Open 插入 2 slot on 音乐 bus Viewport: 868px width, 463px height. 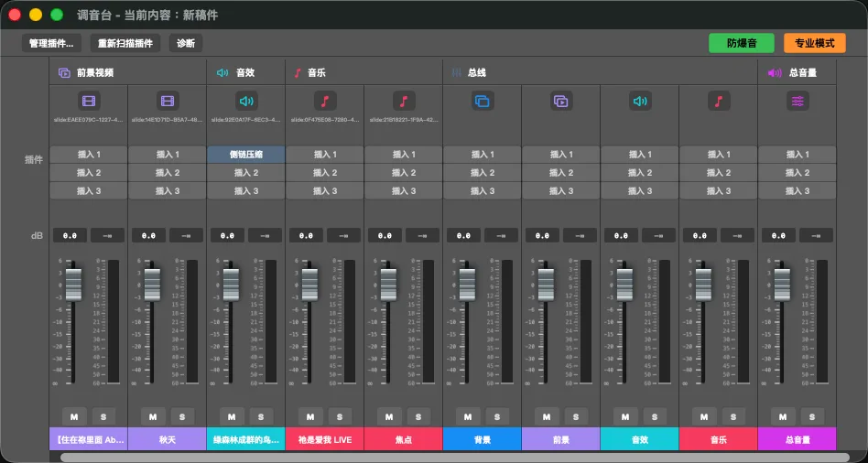click(719, 173)
